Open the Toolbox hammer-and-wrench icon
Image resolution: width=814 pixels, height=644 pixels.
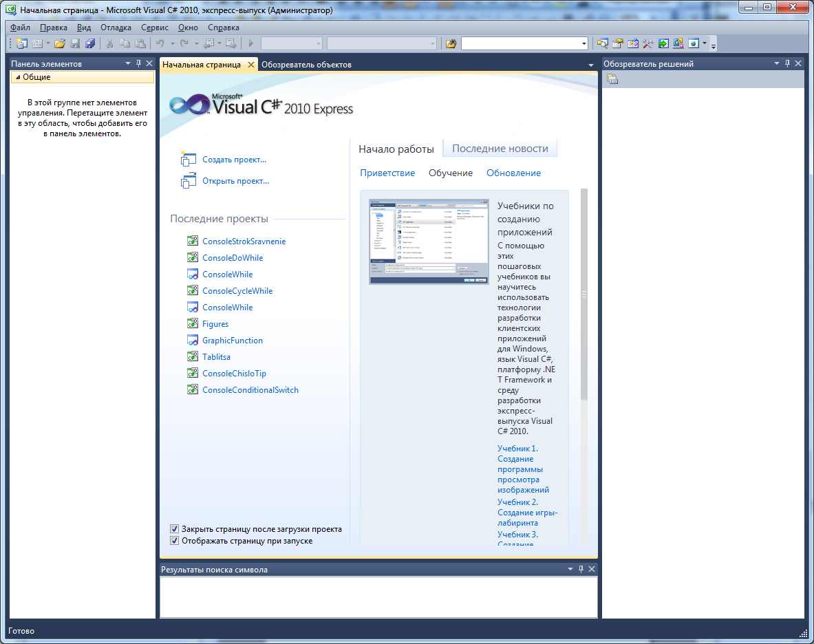(x=648, y=43)
